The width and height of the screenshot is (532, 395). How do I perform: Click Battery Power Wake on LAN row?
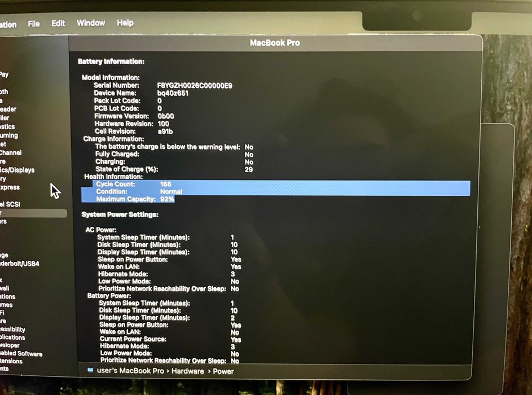point(169,332)
